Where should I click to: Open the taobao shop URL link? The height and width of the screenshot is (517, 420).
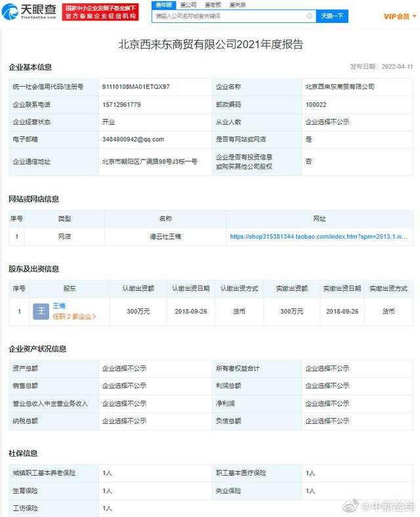pos(318,236)
